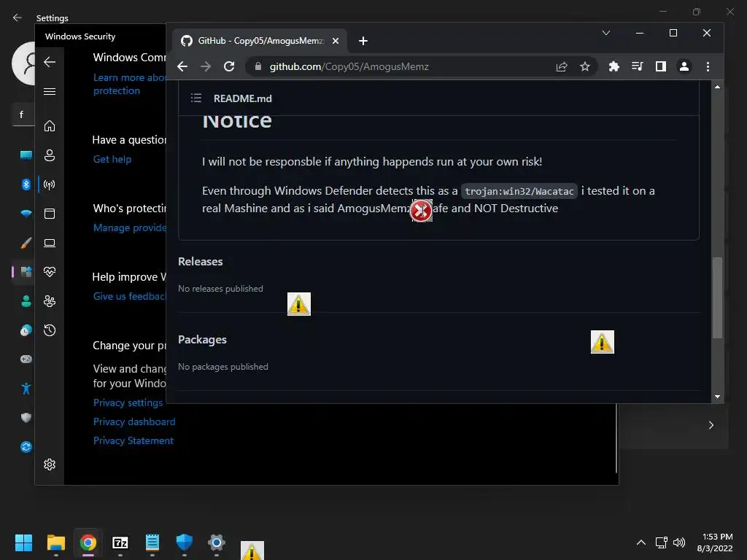
Task: Open Family options icon in Windows Security
Action: [x=50, y=301]
